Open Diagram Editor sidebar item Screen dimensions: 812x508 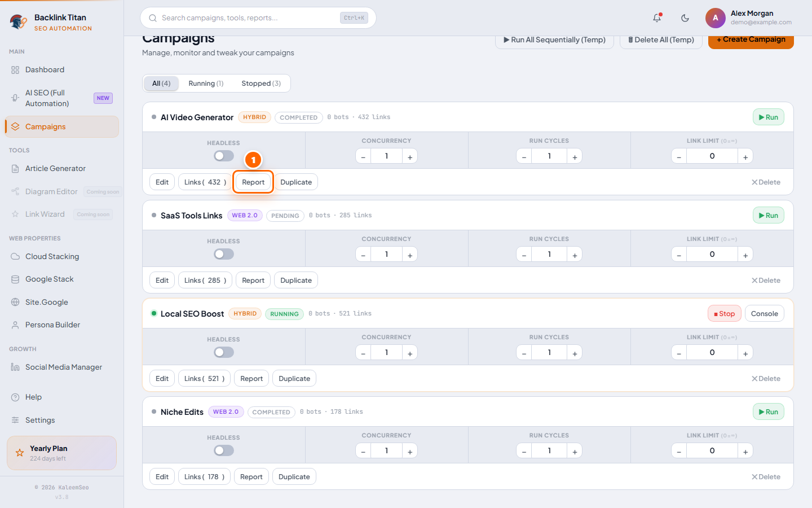(62, 192)
